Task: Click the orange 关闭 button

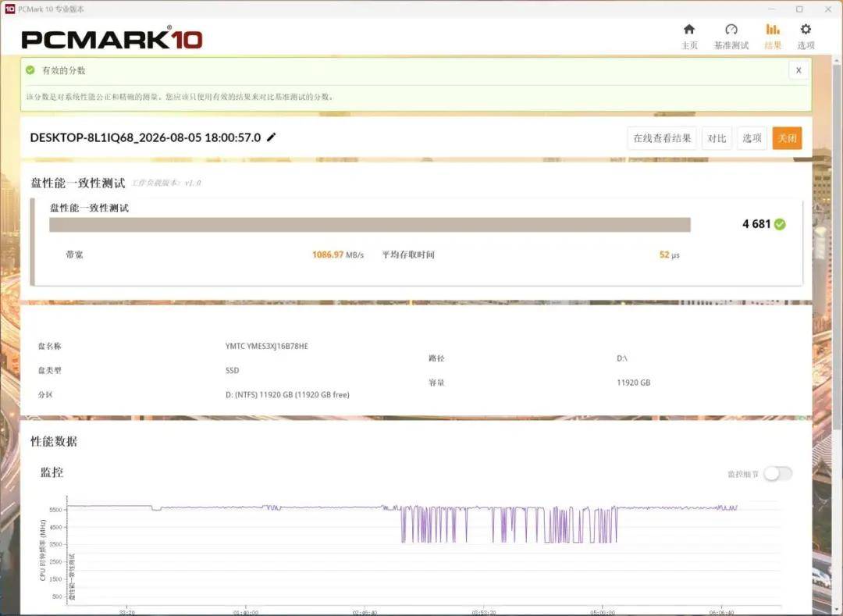Action: click(x=787, y=138)
